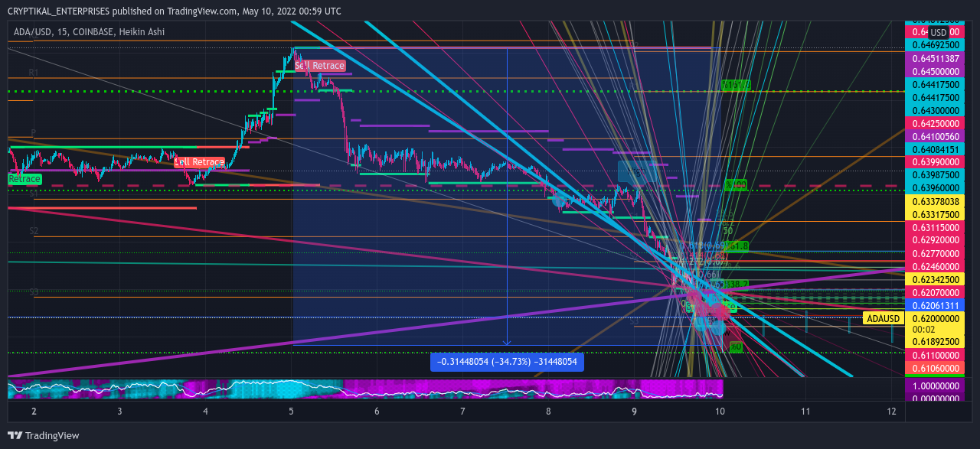
Task: Click the TradingView logo in footer
Action: click(44, 436)
